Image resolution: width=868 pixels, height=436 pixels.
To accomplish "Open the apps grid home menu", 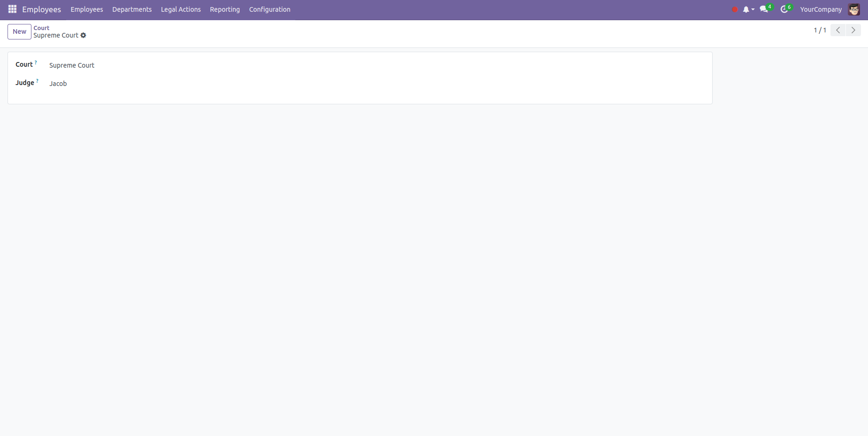I will [x=12, y=9].
